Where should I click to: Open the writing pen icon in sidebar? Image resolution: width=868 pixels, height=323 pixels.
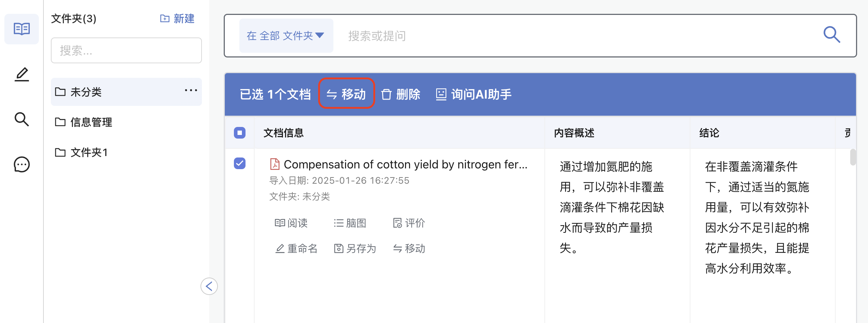coord(22,74)
